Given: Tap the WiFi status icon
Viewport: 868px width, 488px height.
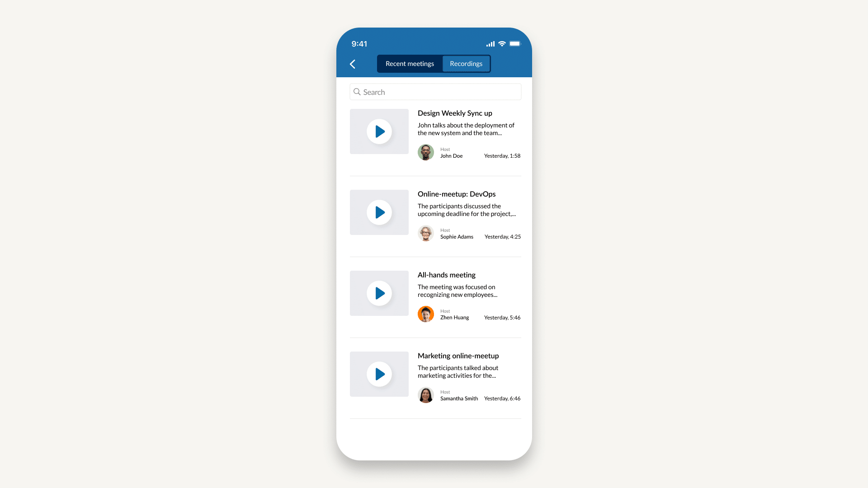Looking at the screenshot, I should click(x=502, y=43).
